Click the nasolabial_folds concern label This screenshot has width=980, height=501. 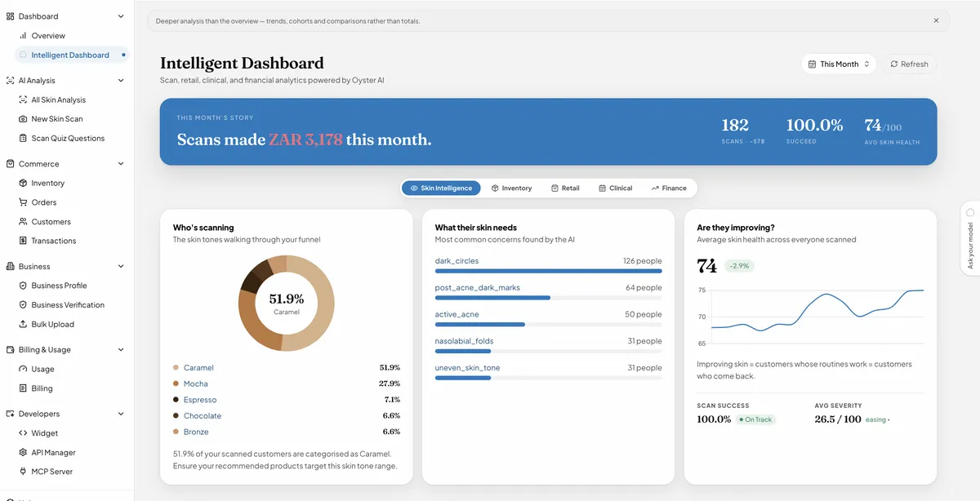465,341
